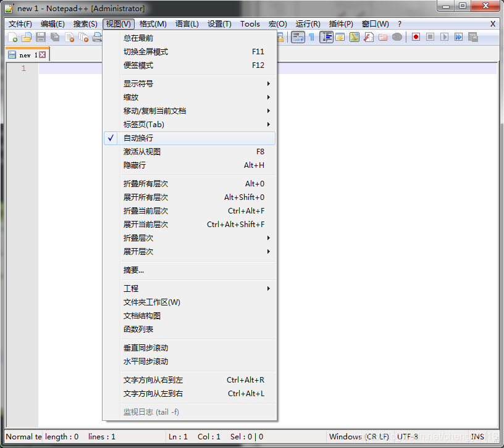The image size is (504, 448).
Task: Choose 激活从视图 in the view menu
Action: click(x=190, y=152)
